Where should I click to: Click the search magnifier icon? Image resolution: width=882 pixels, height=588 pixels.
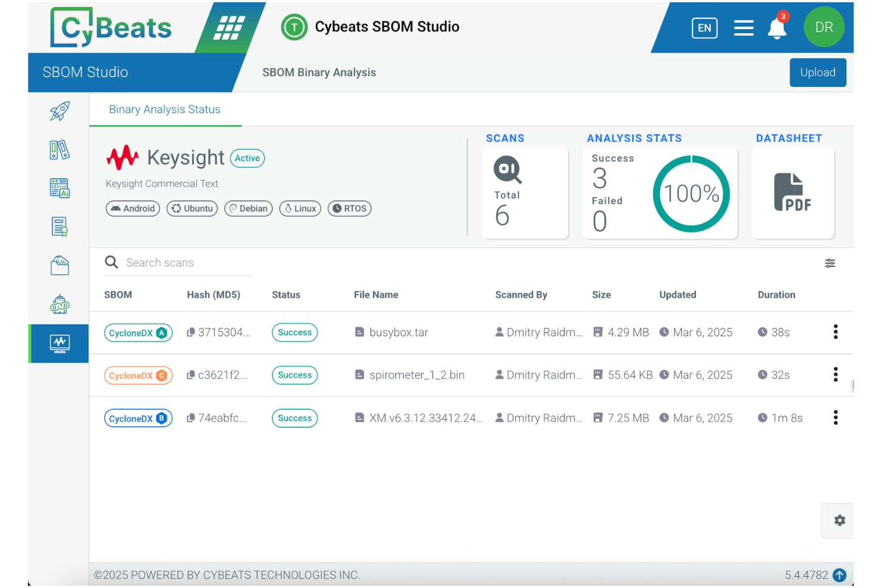click(111, 262)
